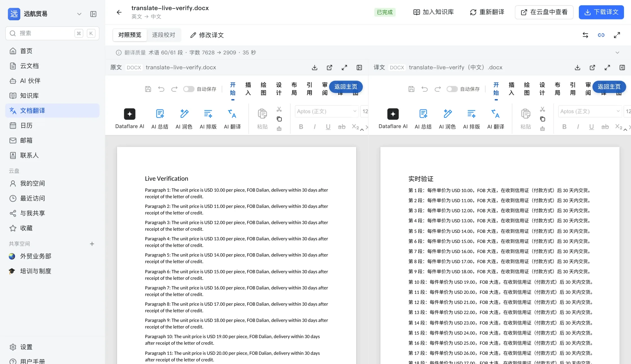Click the 搜索 search field

pyautogui.click(x=52, y=33)
